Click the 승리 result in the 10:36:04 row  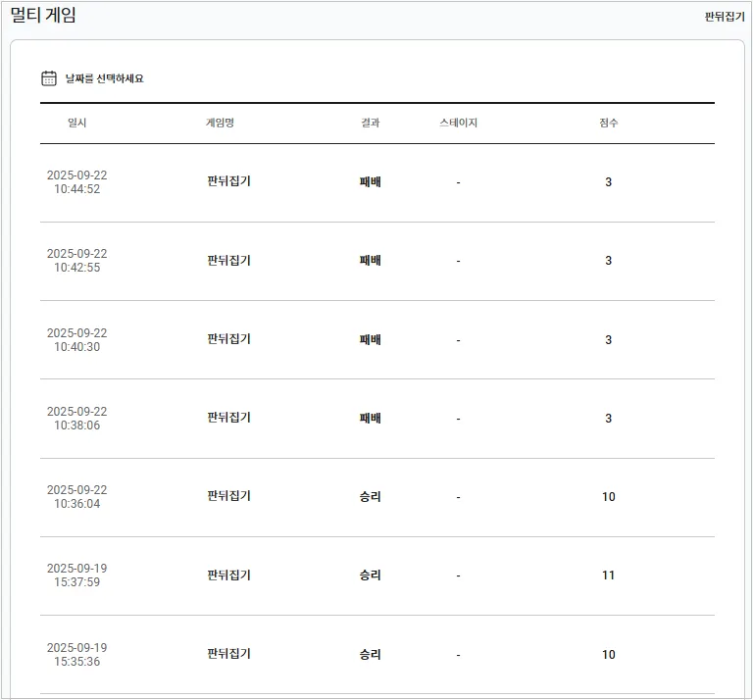[370, 497]
